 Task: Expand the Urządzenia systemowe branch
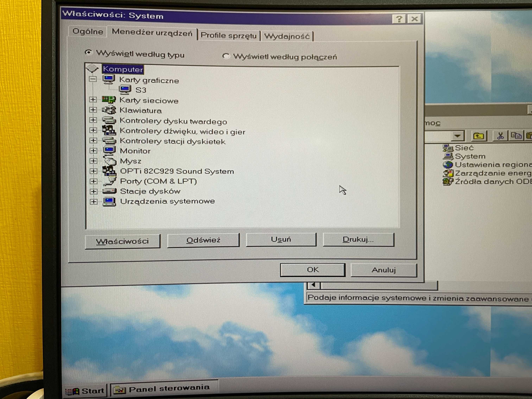pos(94,202)
